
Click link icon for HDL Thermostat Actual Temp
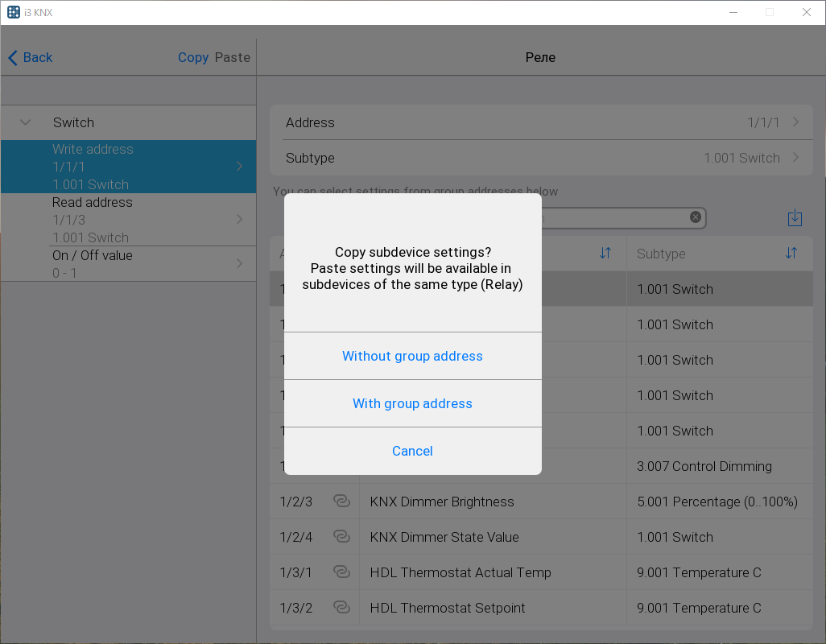(341, 572)
